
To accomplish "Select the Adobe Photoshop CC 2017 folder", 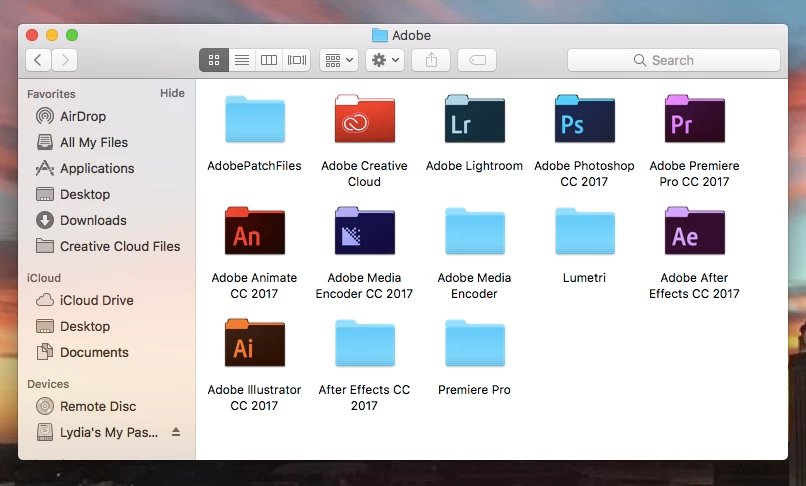I will [584, 119].
